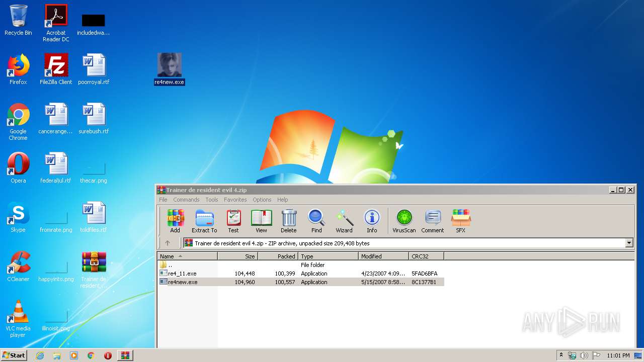Sort by the Packed column header
Image resolution: width=644 pixels, height=362 pixels.
pyautogui.click(x=278, y=256)
